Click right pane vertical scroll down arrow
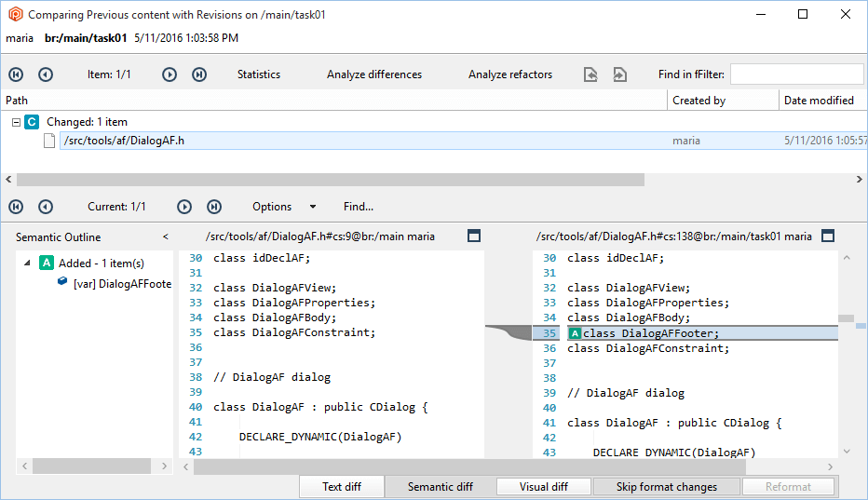This screenshot has width=868, height=500. point(847,452)
